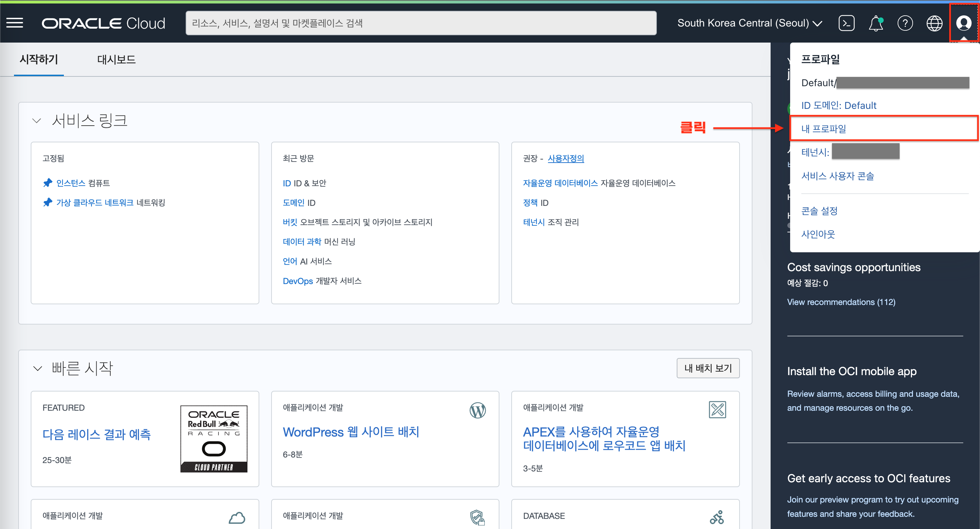This screenshot has height=529, width=980.
Task: Click the DATABASE card cyclist icon
Action: (x=717, y=517)
